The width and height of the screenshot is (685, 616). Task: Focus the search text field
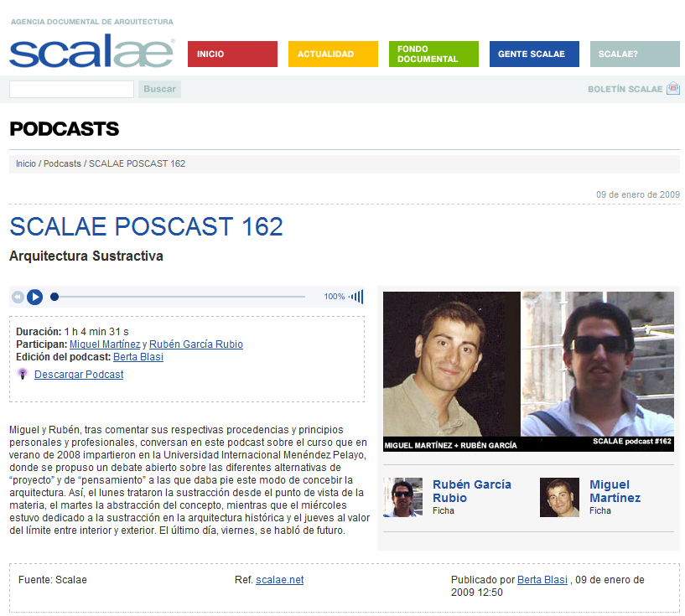tap(71, 89)
